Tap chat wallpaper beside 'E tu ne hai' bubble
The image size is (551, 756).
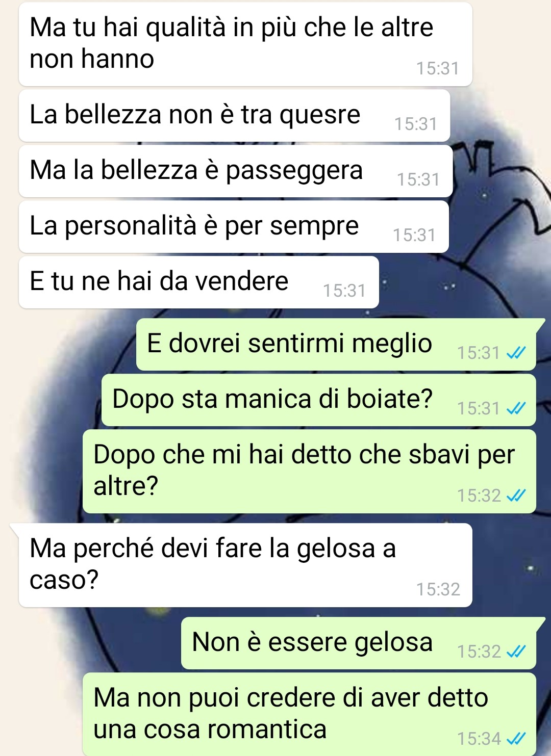(x=459, y=282)
